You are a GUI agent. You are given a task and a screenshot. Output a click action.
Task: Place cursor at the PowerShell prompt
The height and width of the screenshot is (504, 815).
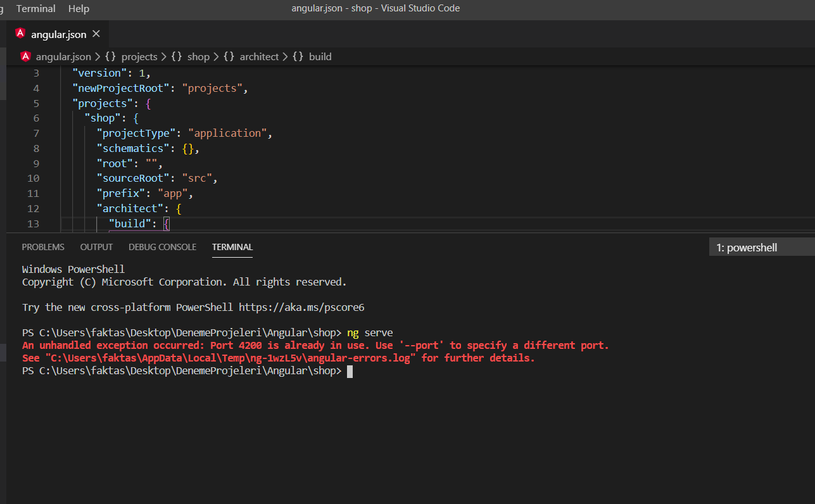(x=350, y=371)
